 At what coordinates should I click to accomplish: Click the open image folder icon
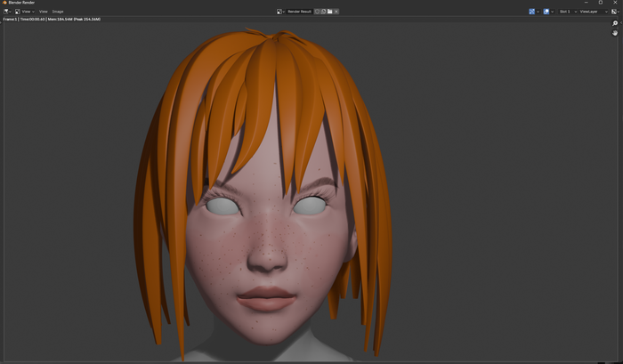coord(330,12)
